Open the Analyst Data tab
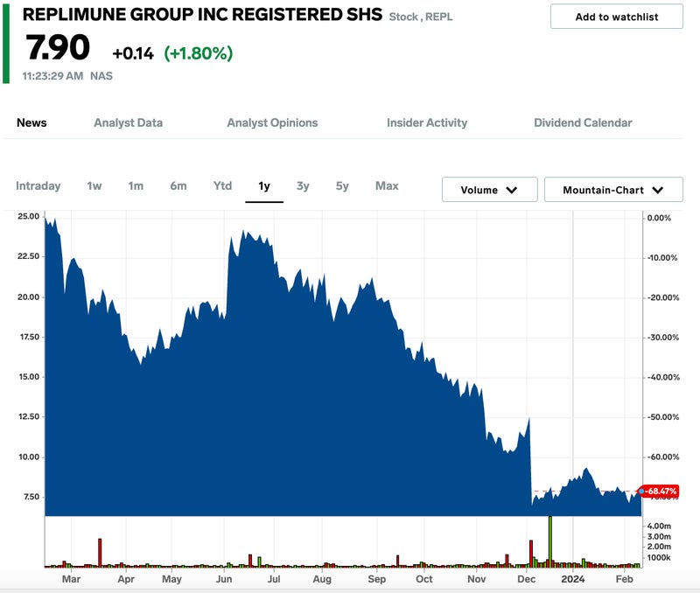Image resolution: width=700 pixels, height=593 pixels. coord(128,122)
